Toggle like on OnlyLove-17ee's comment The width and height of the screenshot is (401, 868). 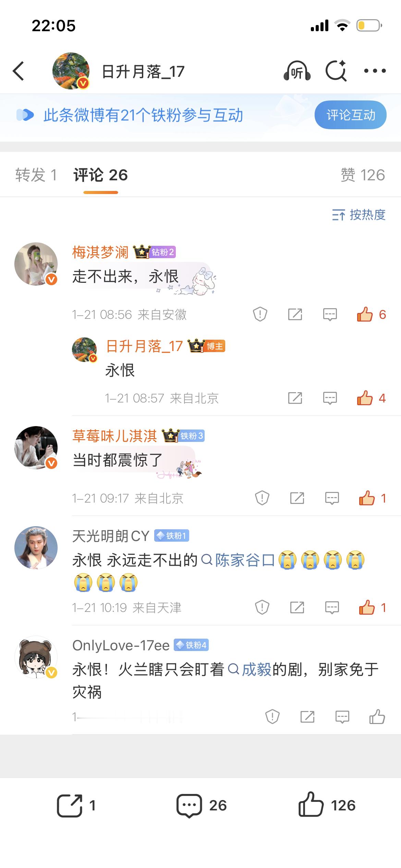coord(377,716)
